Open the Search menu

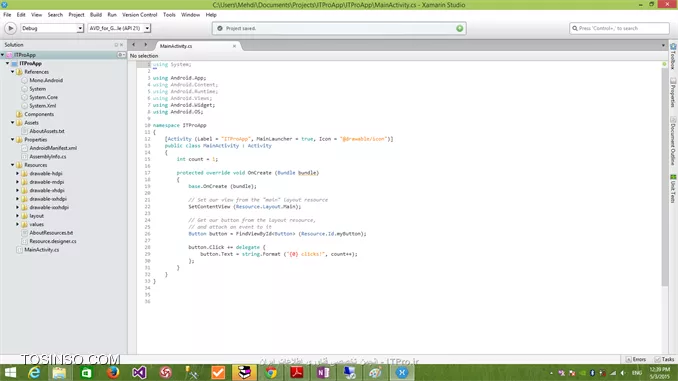click(55, 15)
